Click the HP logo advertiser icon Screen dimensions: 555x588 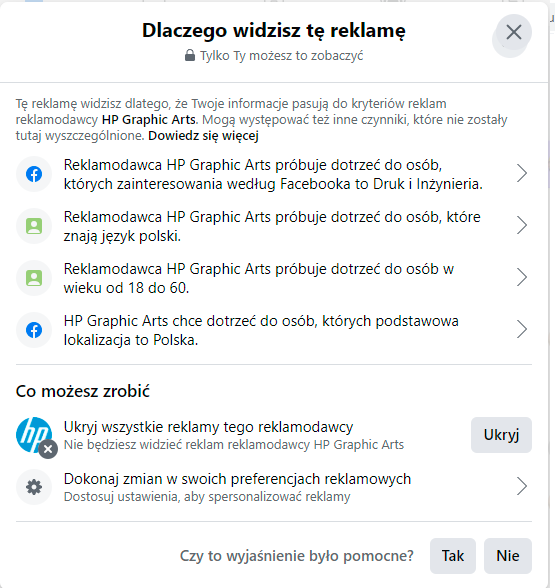[34, 436]
